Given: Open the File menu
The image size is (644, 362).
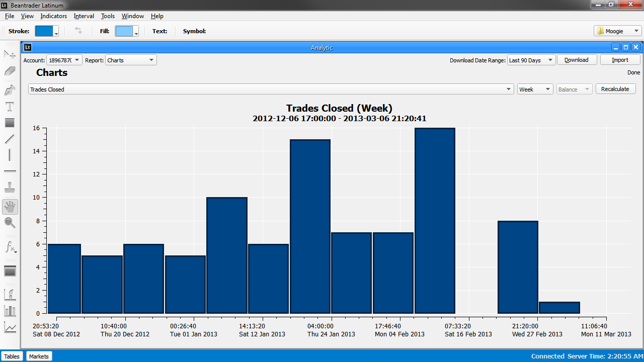Looking at the screenshot, I should [x=10, y=16].
